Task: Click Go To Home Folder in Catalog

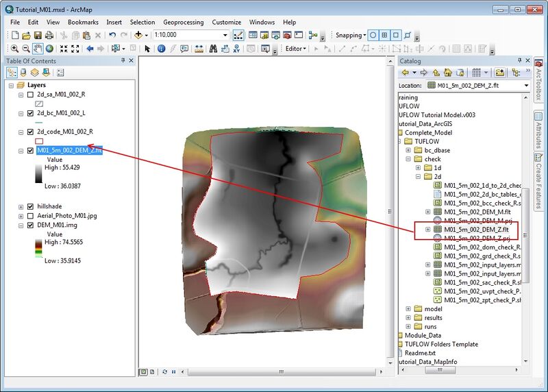Action: (448, 72)
